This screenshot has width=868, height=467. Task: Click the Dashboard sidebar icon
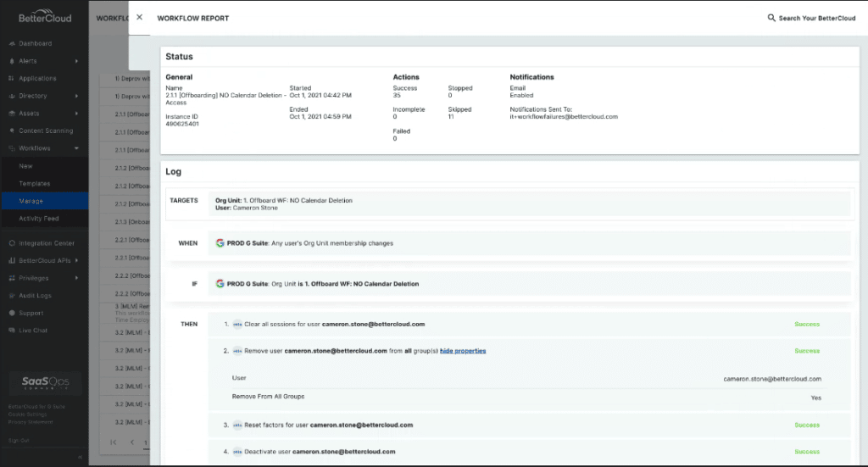(12, 44)
